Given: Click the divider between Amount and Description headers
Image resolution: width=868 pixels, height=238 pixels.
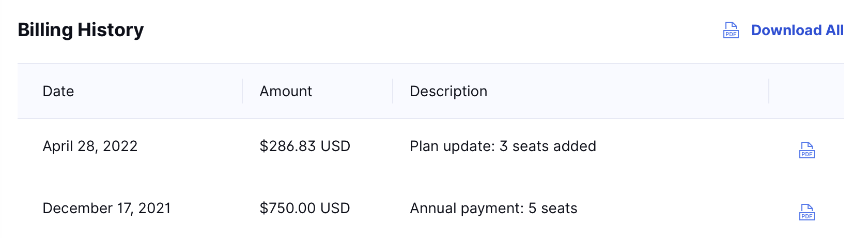Looking at the screenshot, I should (393, 91).
